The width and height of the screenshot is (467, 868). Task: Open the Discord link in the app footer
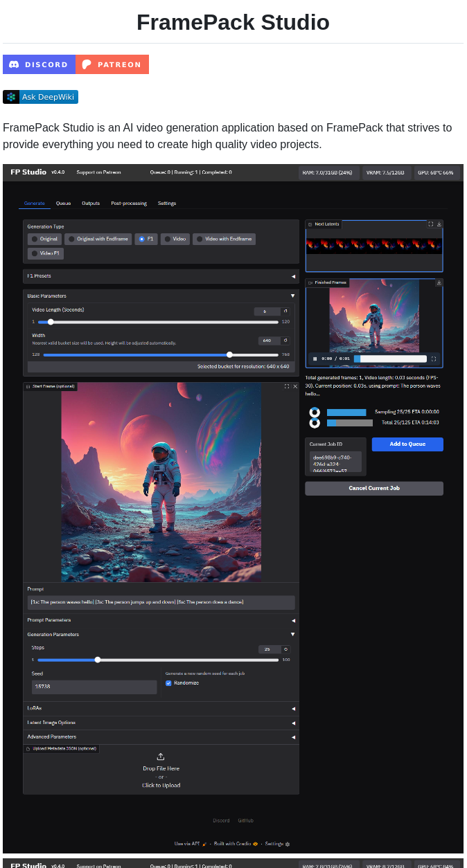coord(221,821)
